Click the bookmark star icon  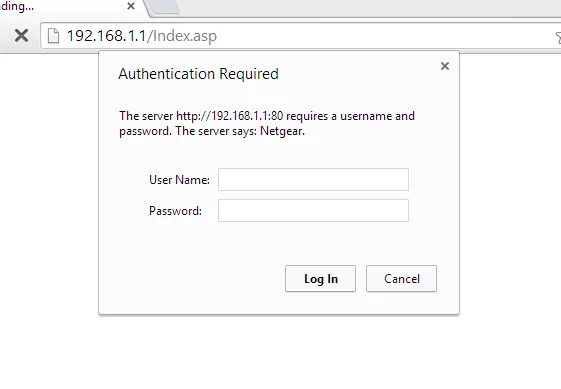click(x=558, y=37)
